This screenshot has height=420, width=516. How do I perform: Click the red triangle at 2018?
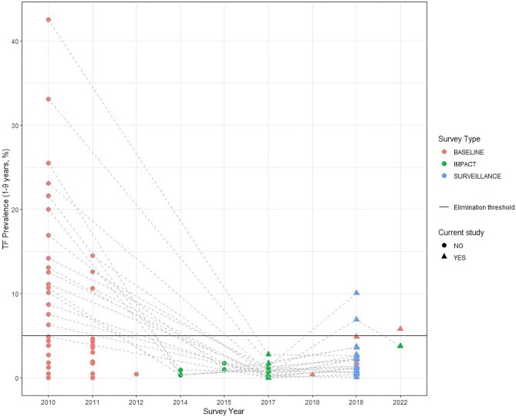point(312,375)
